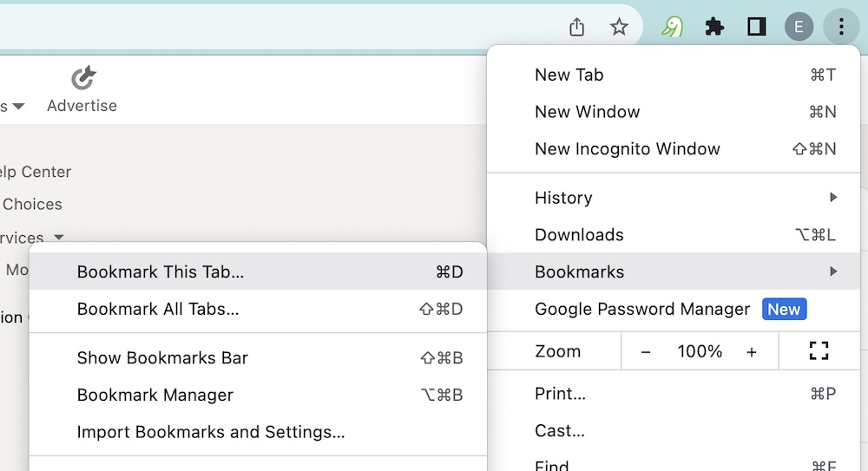868x471 pixels.
Task: Click the Advertise rocket icon
Action: (83, 78)
